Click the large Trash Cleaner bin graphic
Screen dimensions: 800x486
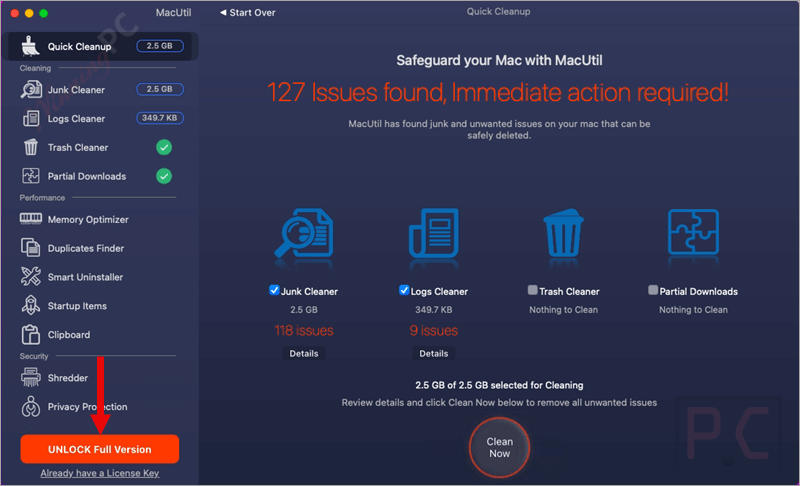pyautogui.click(x=563, y=233)
